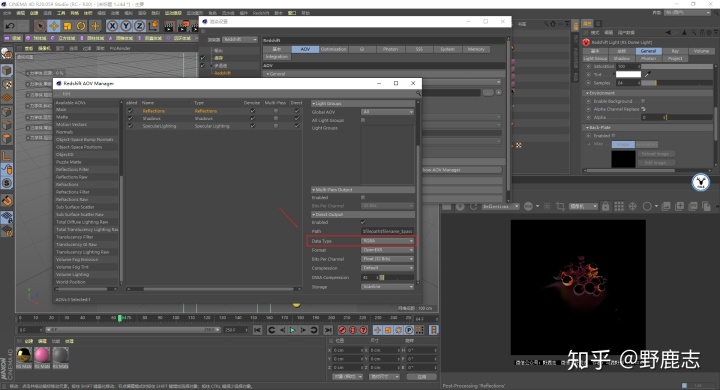Click the magnet snap icon in left palette

point(7,200)
